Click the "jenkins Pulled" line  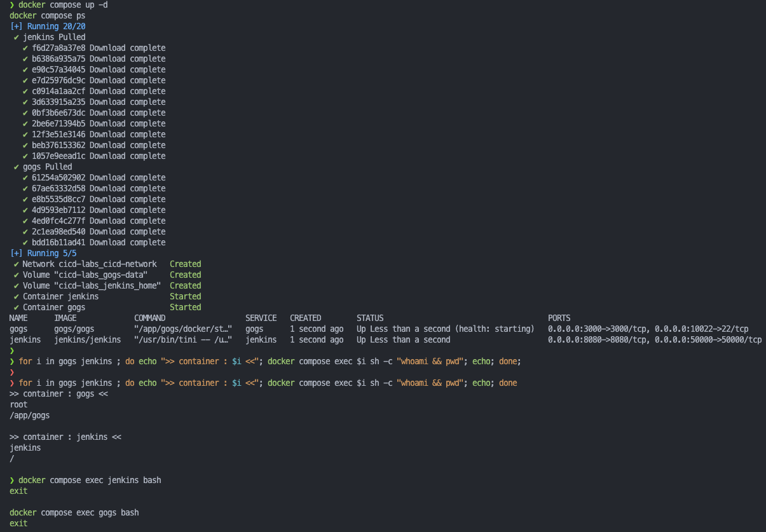coord(54,38)
